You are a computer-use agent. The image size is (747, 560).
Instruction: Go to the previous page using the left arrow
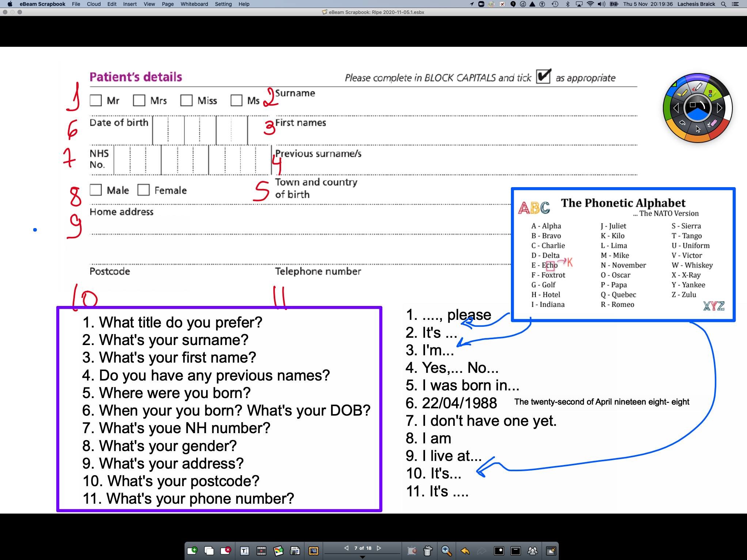(346, 548)
